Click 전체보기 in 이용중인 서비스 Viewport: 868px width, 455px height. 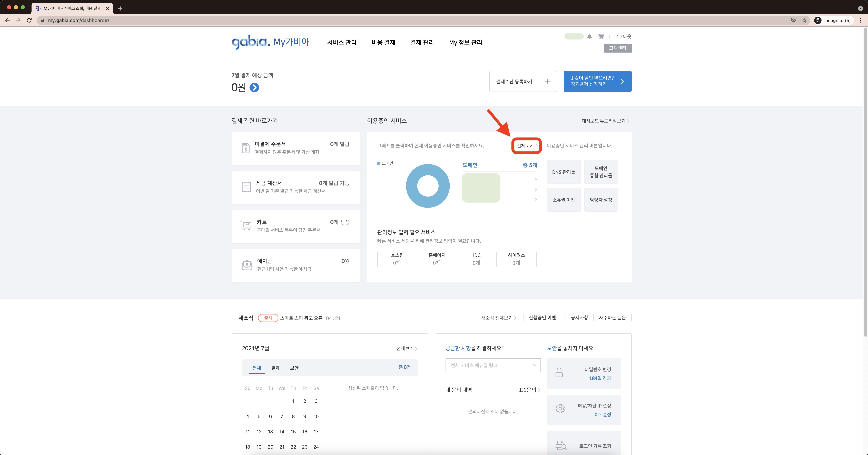527,146
